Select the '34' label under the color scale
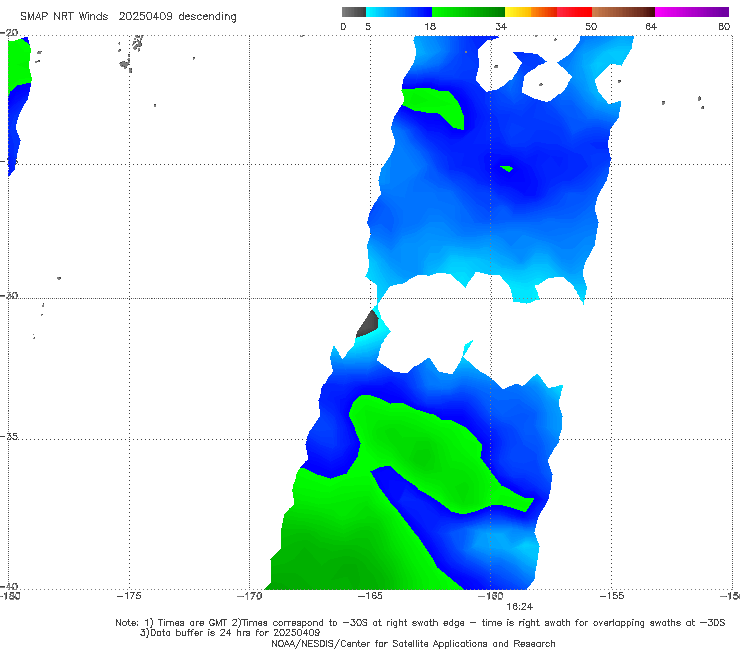 click(x=501, y=27)
